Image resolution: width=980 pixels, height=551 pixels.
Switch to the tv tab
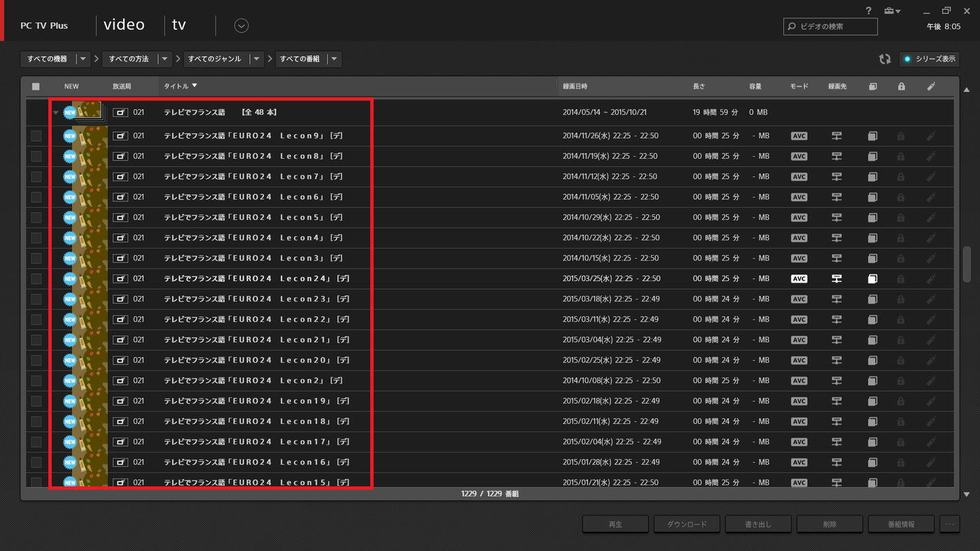179,25
